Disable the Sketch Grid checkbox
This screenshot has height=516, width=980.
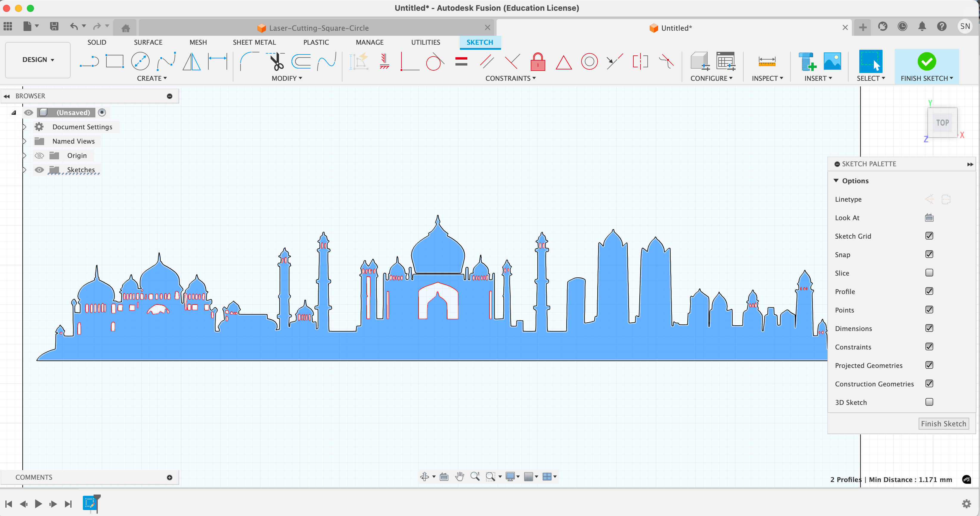(x=929, y=236)
